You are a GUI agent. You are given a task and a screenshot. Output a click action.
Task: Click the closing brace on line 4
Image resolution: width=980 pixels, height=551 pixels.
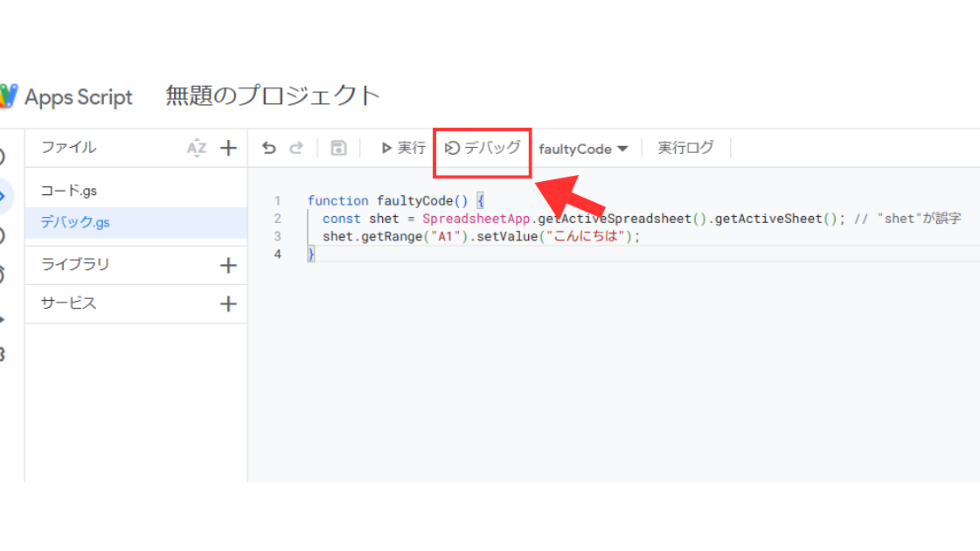pos(310,254)
